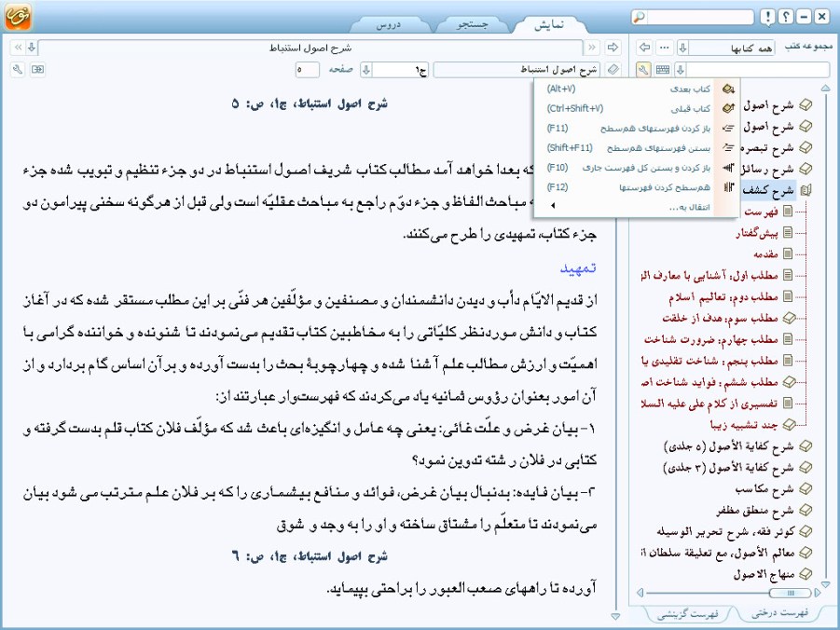
Task: Click the page icon beside فهرست
Action: (x=788, y=211)
